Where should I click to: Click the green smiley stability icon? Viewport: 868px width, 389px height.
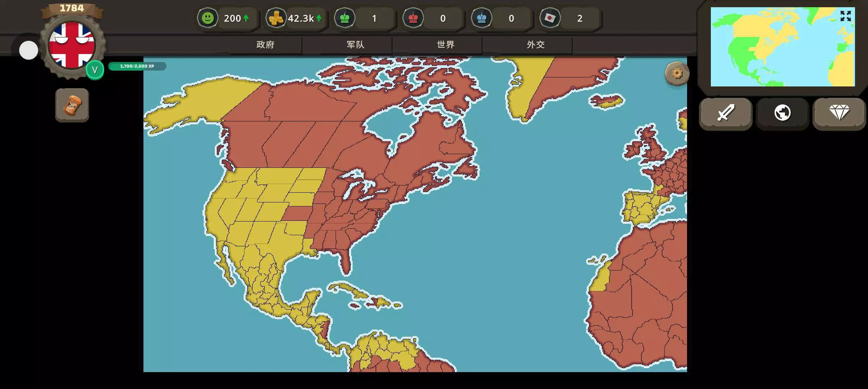tap(208, 18)
